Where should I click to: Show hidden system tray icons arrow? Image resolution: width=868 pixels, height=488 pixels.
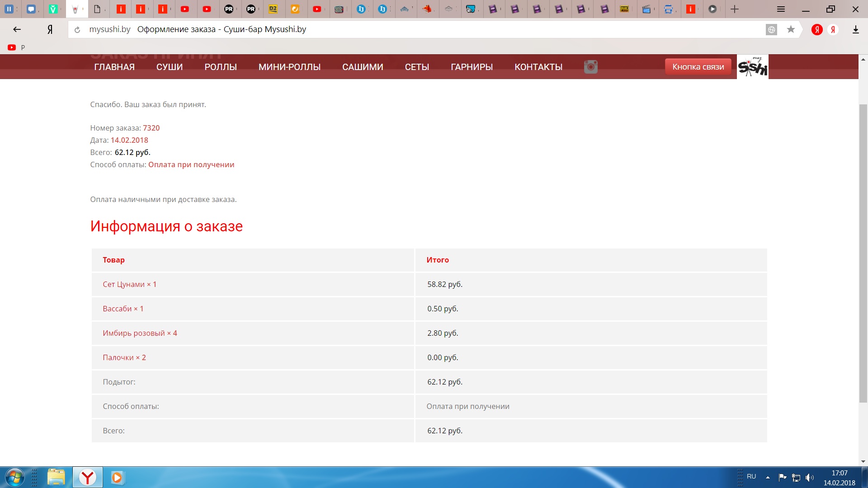click(768, 477)
